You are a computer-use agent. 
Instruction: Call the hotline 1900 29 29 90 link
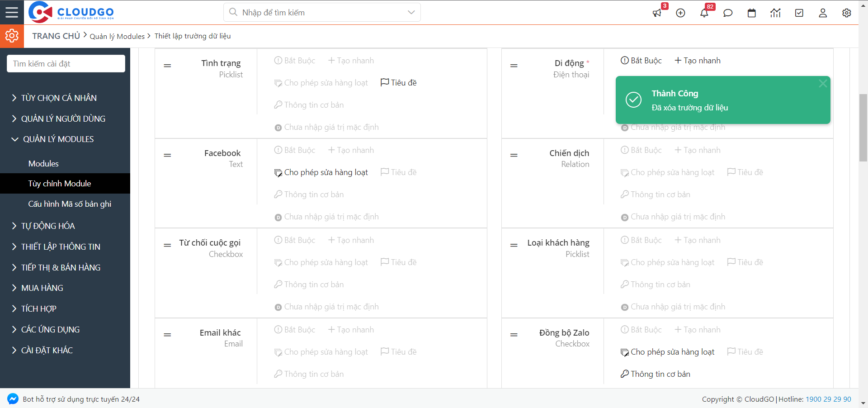click(828, 399)
